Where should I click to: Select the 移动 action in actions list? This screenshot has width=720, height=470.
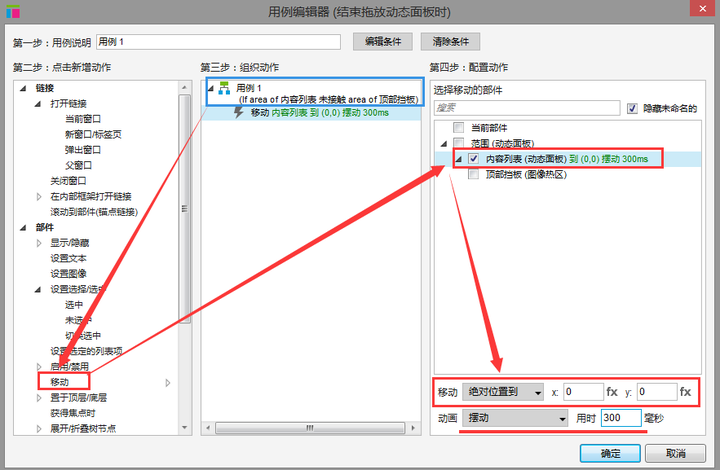click(60, 382)
